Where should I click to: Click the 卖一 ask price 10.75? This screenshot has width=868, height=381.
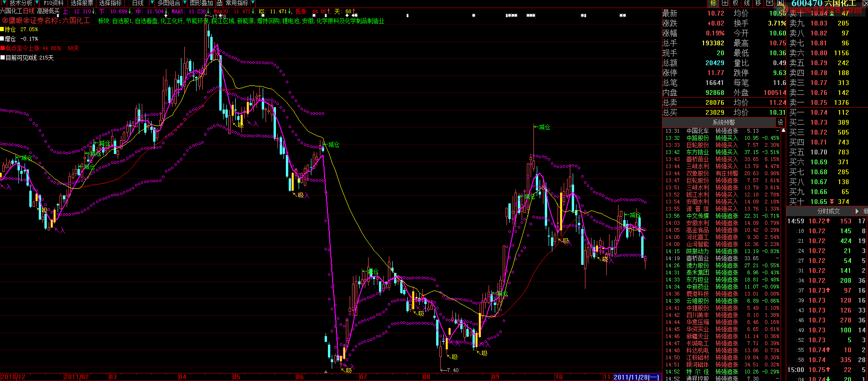click(819, 102)
